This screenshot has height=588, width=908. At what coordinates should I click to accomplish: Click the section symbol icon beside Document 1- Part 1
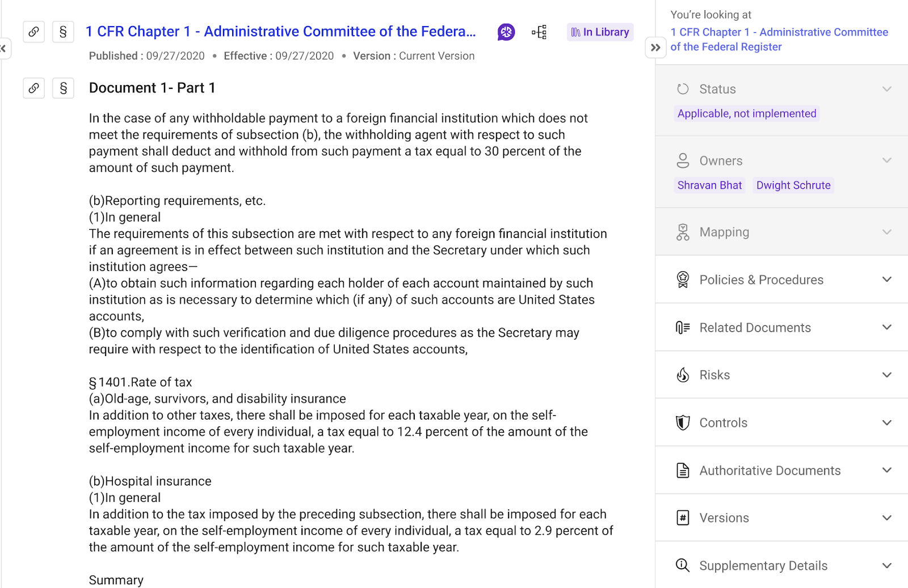pos(63,88)
